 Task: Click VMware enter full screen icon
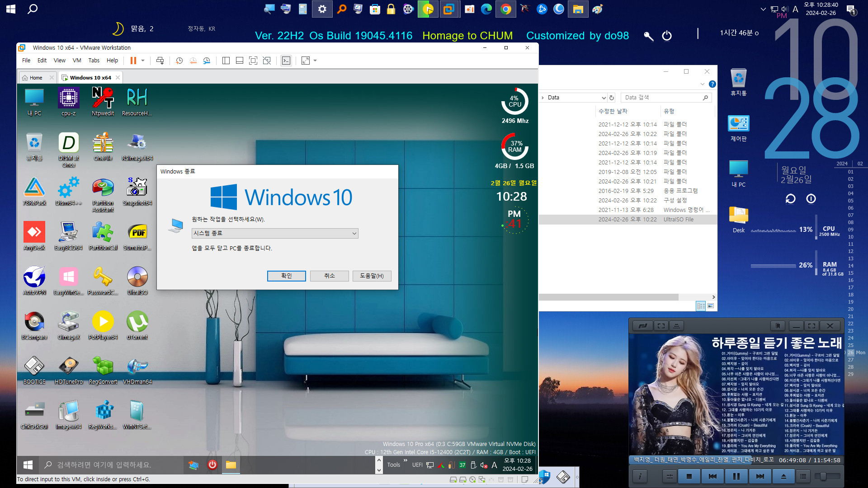253,61
